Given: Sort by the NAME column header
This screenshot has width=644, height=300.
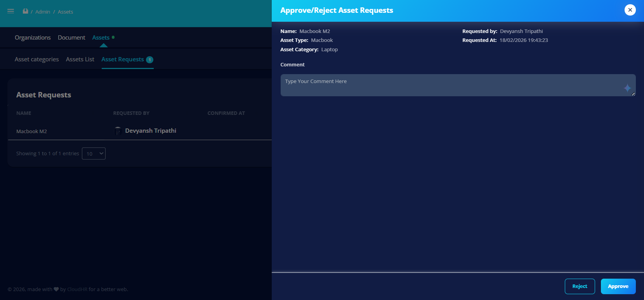Looking at the screenshot, I should [24, 113].
